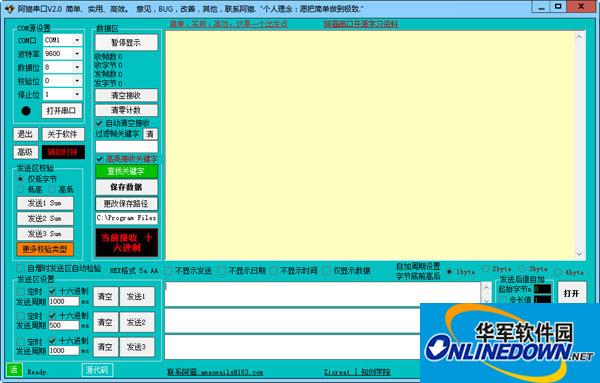The image size is (600, 383).
Task: Click the black port status indicator circle
Action: [26, 111]
